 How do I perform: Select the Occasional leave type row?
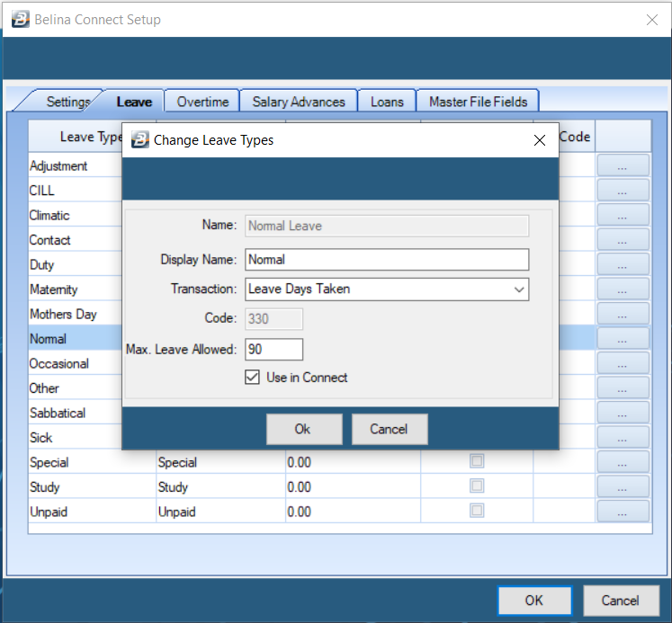tap(76, 363)
